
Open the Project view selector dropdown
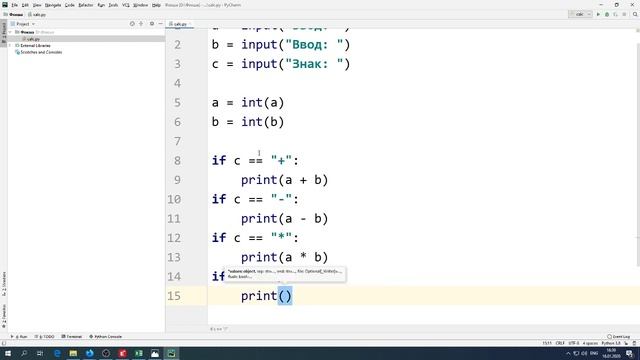(23, 24)
